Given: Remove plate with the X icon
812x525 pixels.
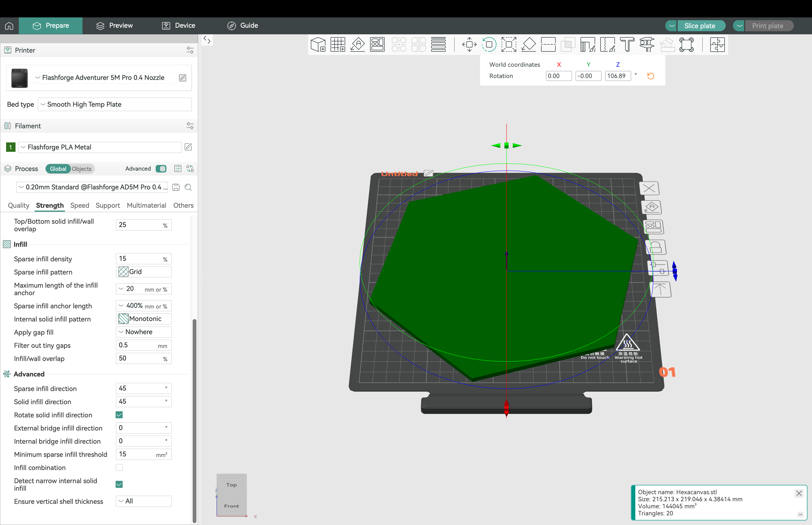Looking at the screenshot, I should [649, 188].
